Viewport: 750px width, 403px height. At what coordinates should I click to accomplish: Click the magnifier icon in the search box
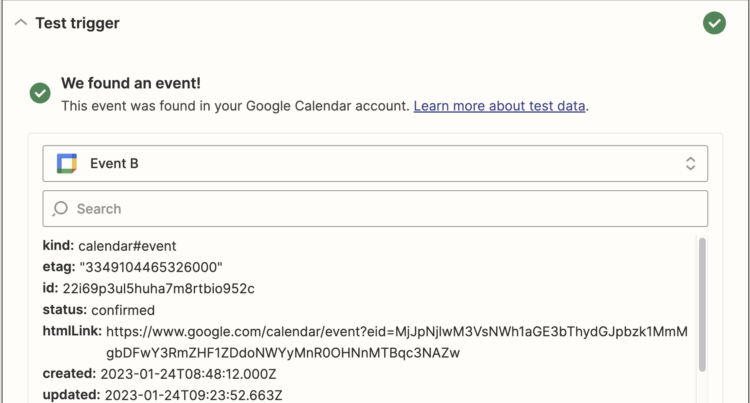60,208
